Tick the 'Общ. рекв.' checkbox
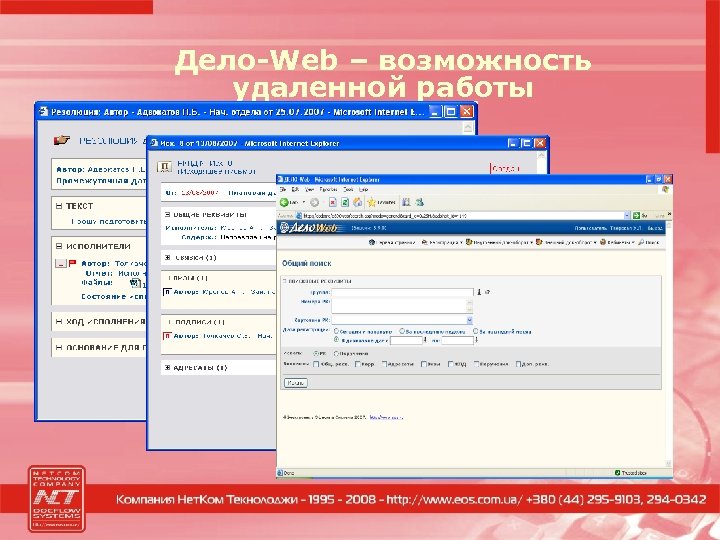The image size is (720, 540). [315, 364]
